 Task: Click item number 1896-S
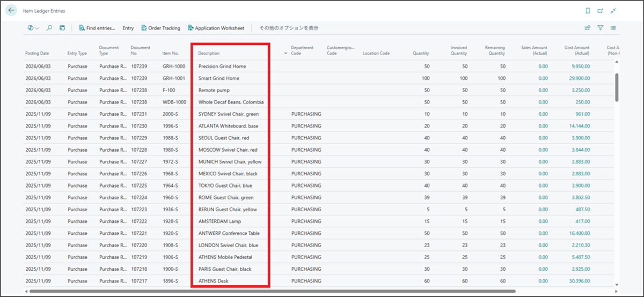171,281
